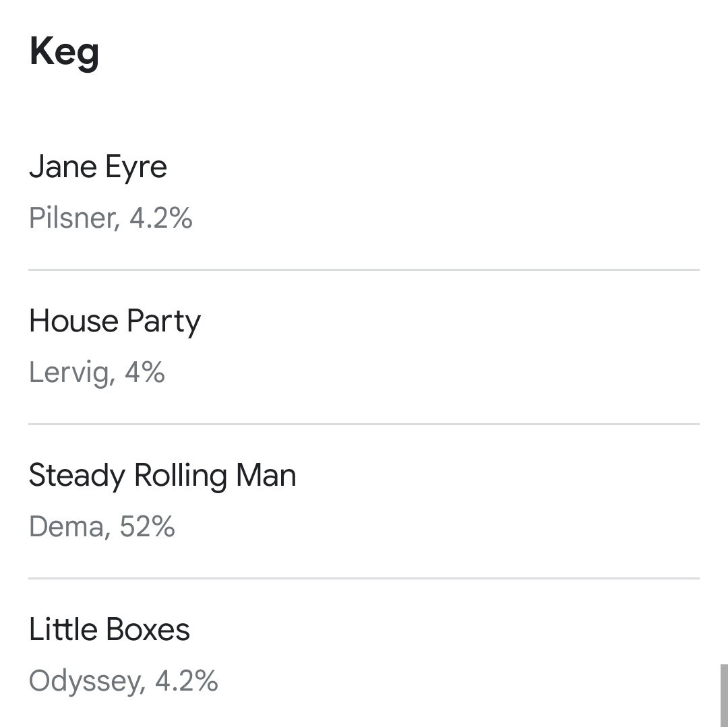The width and height of the screenshot is (728, 727).
Task: Click the divider line below Dema, 52%
Action: tap(364, 578)
